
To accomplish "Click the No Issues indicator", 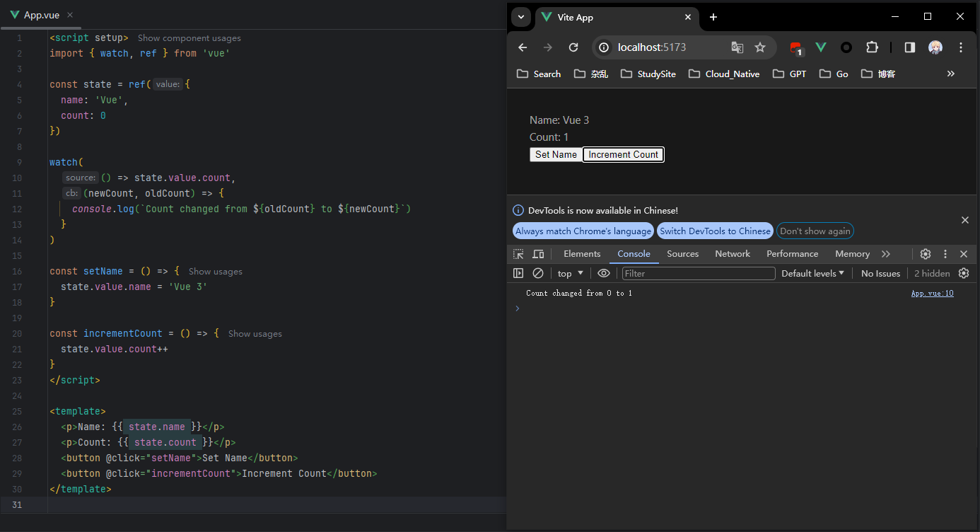I will click(x=880, y=273).
